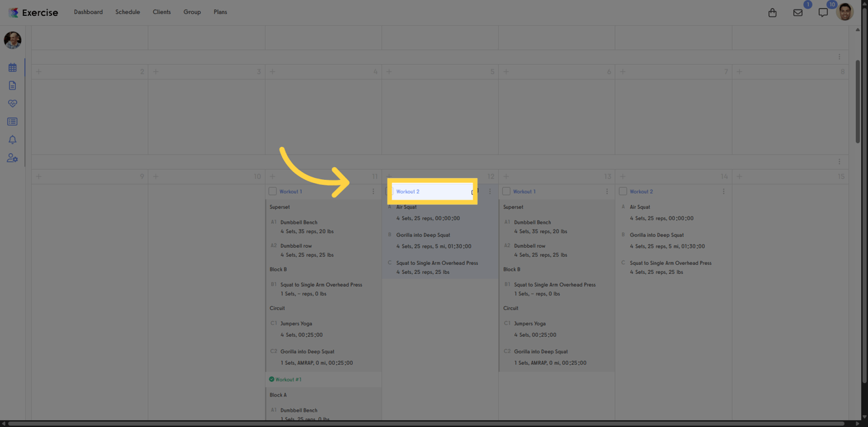The image size is (868, 427).
Task: Open the Plans menu item
Action: [220, 11]
